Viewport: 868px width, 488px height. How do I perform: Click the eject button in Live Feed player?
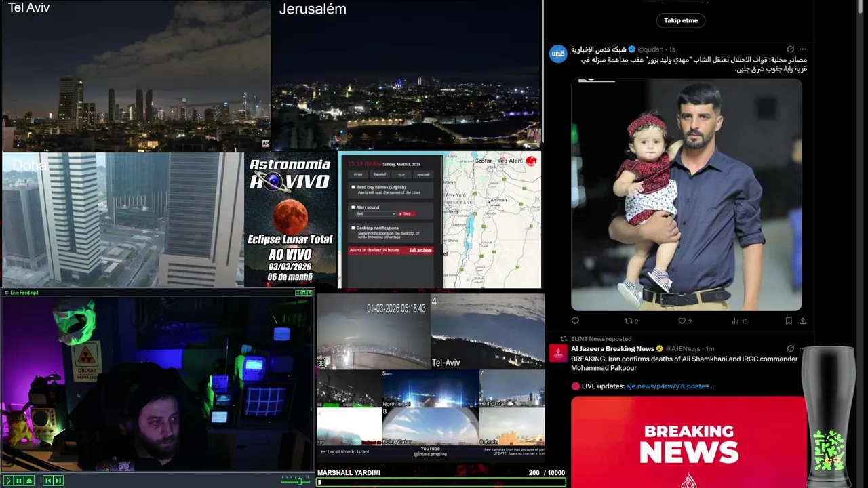click(29, 481)
